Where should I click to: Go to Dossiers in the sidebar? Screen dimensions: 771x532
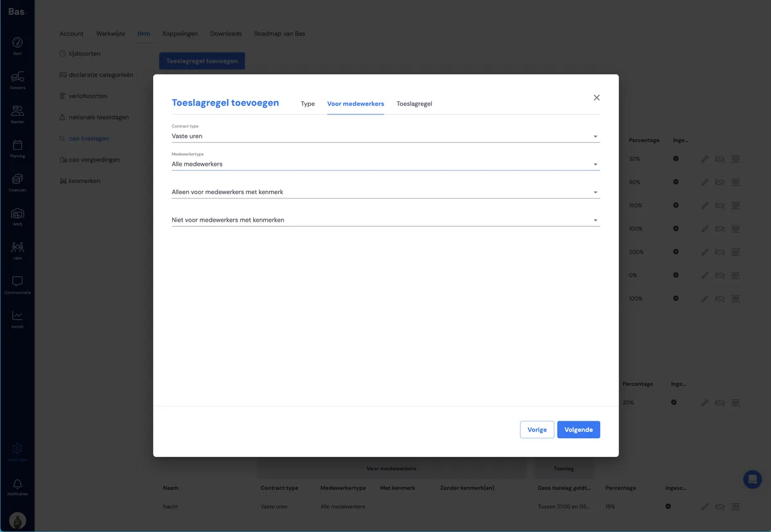click(17, 80)
